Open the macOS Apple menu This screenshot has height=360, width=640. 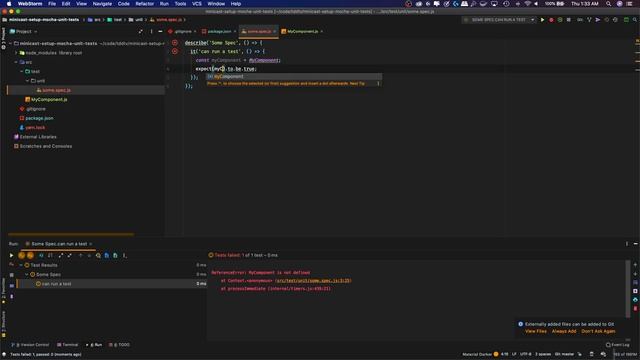pos(9,4)
